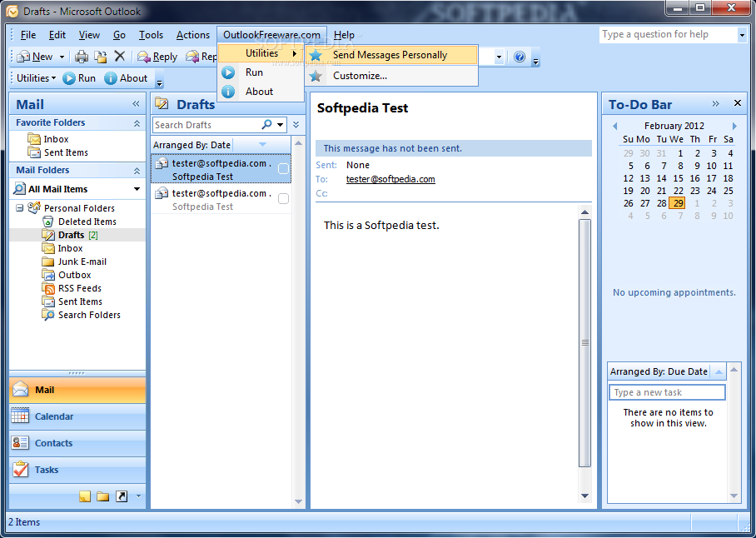Click the blue Help question mark icon
The image size is (756, 538).
coord(520,57)
